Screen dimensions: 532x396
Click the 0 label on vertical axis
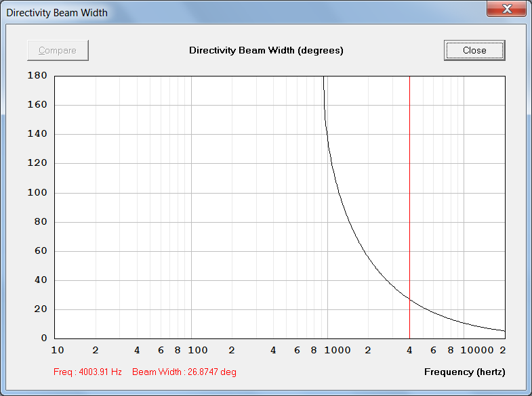44,338
